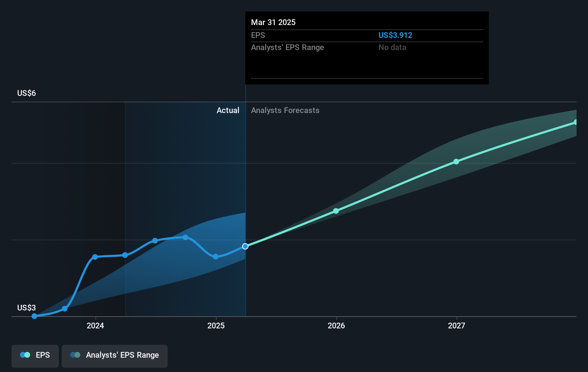Toggle the EPS legend item
Image resolution: width=588 pixels, height=372 pixels.
coord(35,356)
